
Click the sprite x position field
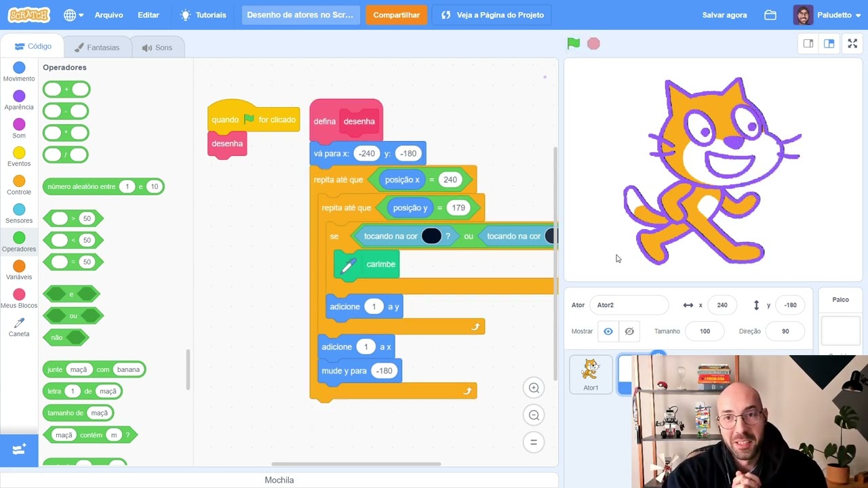click(722, 305)
